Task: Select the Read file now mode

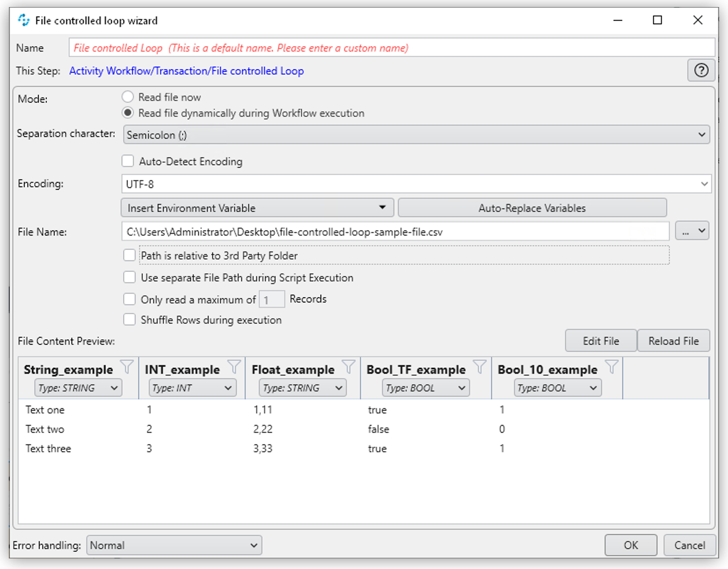Action: 128,96
